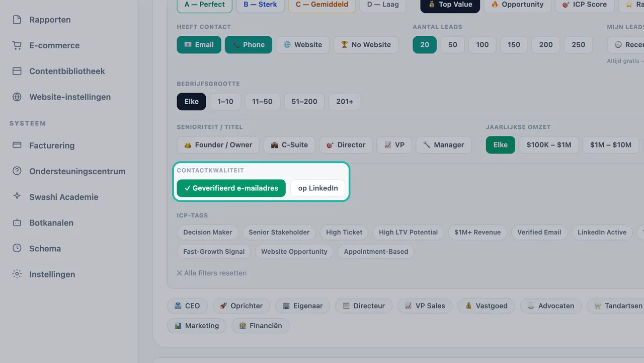
Task: Select 250 leads amount
Action: [579, 45]
